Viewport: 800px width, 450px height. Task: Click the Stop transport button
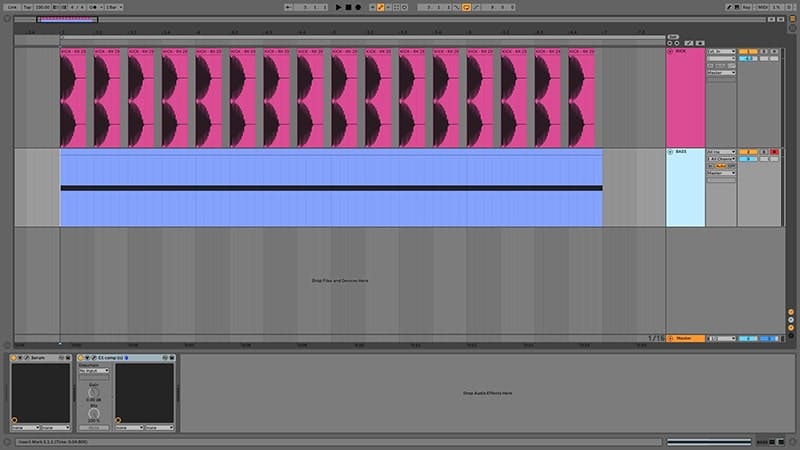348,7
